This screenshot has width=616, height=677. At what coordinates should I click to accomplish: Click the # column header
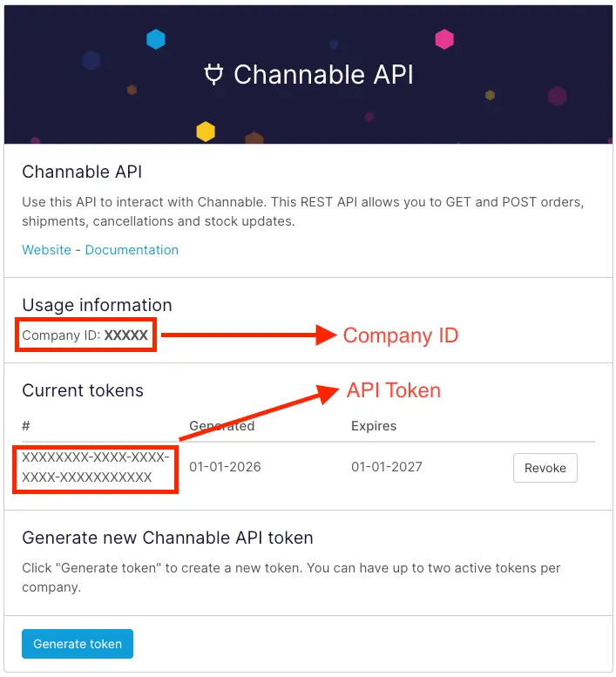click(26, 426)
